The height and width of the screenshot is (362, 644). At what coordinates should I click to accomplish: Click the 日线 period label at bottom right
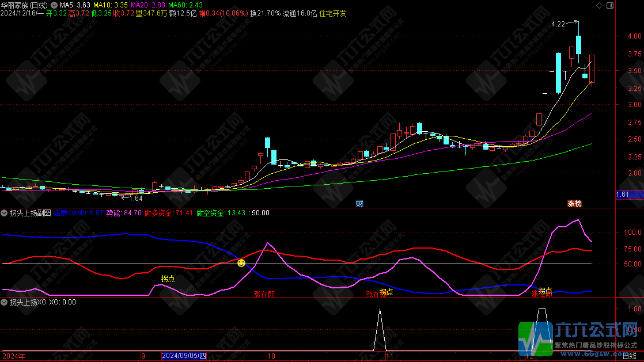[630, 356]
